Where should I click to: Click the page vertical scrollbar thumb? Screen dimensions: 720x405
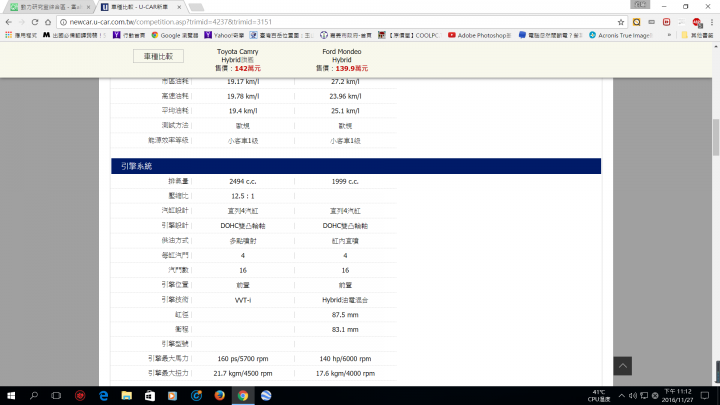point(716,137)
